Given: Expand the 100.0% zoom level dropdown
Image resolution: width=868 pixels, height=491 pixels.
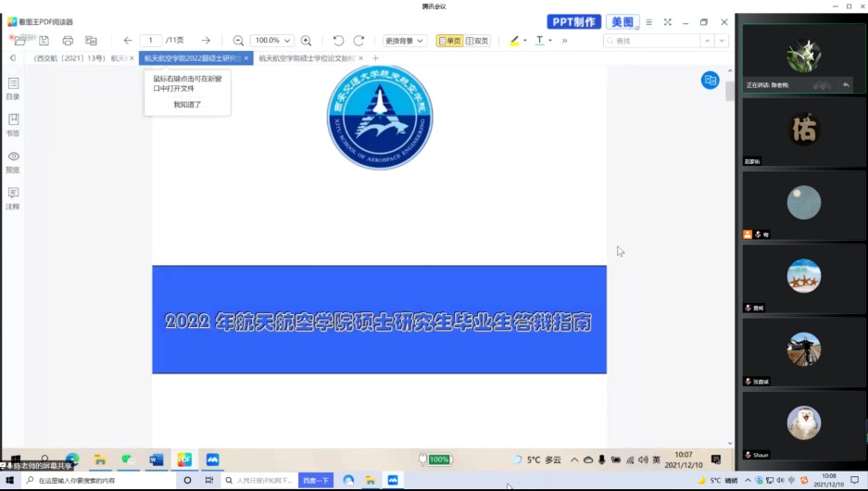Looking at the screenshot, I should [x=286, y=41].
